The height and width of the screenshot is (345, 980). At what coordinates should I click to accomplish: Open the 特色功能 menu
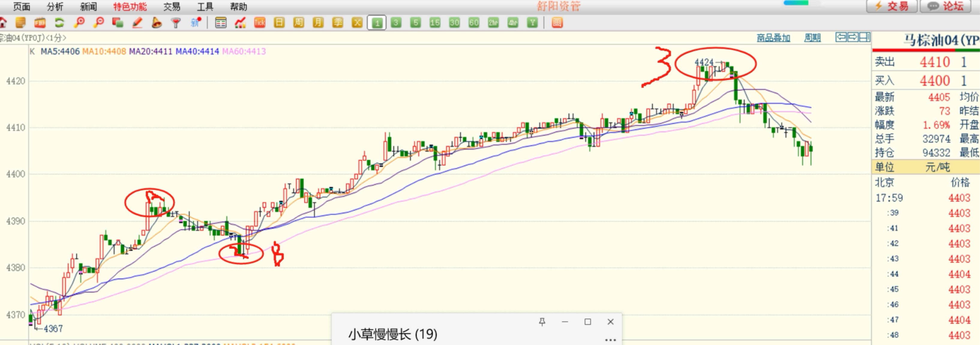[130, 7]
